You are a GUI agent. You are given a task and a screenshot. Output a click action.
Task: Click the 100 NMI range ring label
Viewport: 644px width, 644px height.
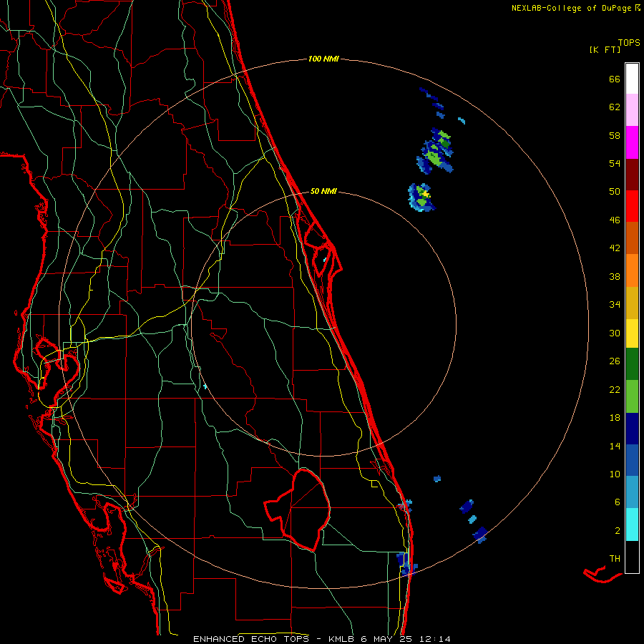[x=323, y=59]
